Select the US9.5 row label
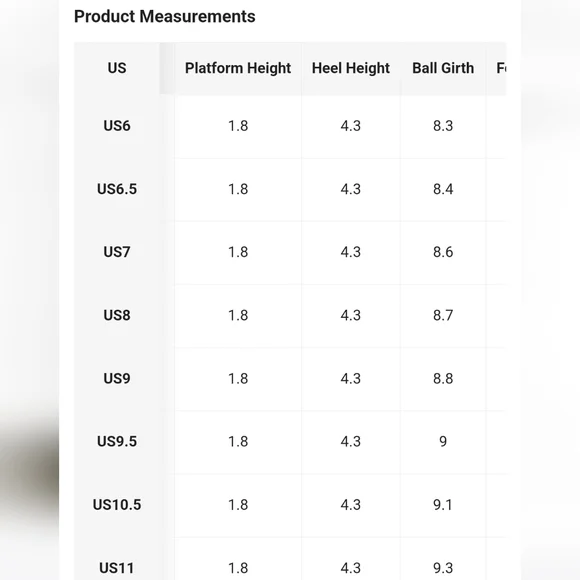Screen dimensions: 580x580 pos(117,442)
